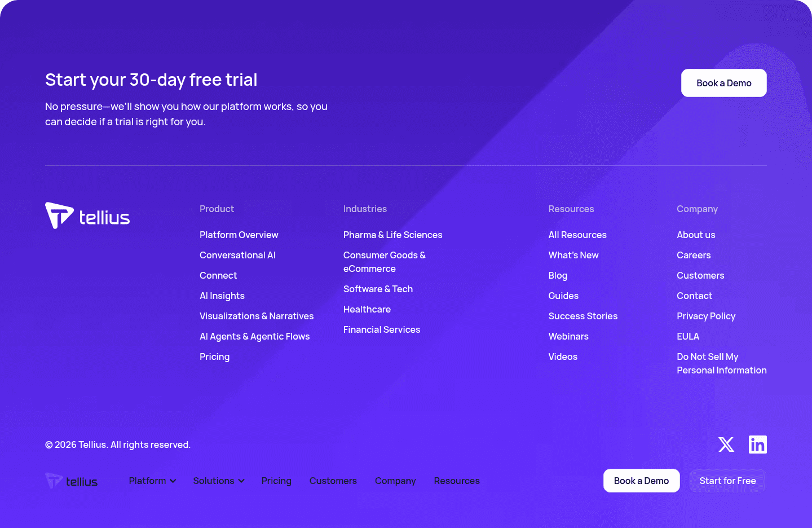Open Consumer Goods & eCommerce link
Screen dimensions: 812x528
point(385,262)
